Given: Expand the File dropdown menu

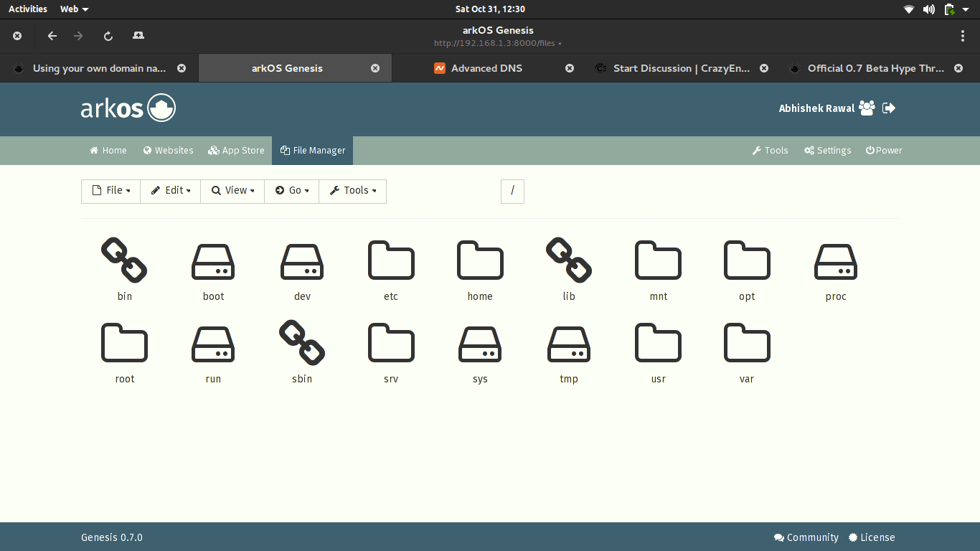Looking at the screenshot, I should tap(110, 191).
